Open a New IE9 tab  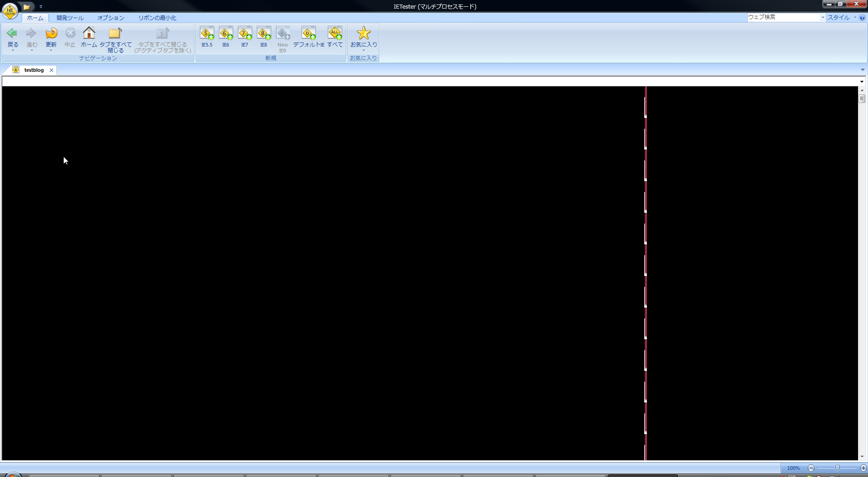pos(283,40)
